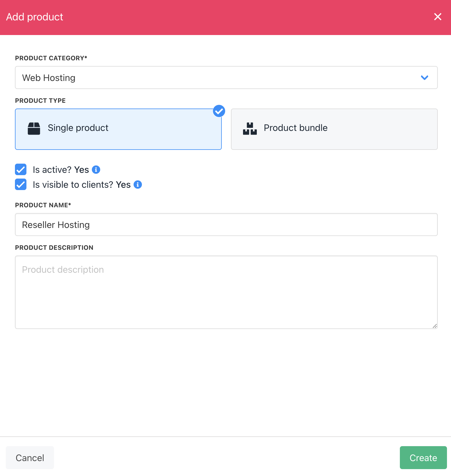Viewport: 451px width, 476px height.
Task: Uncheck the Is active checkbox
Action: tap(21, 169)
